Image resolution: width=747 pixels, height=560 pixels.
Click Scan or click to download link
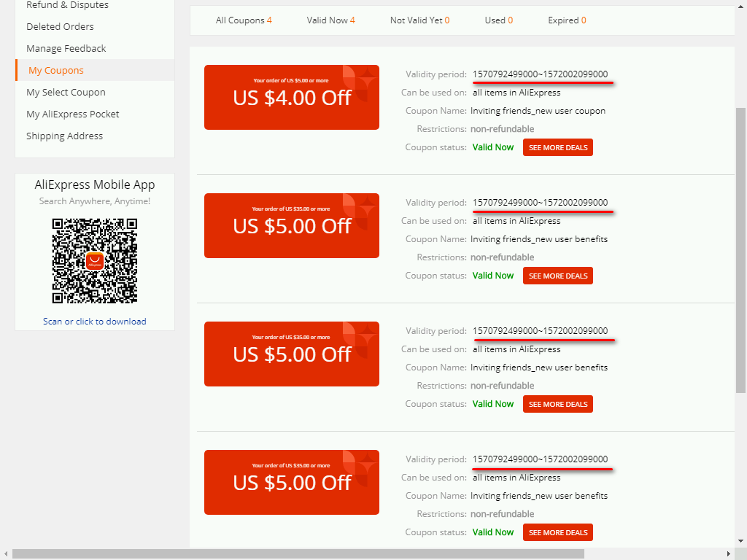[x=95, y=322]
